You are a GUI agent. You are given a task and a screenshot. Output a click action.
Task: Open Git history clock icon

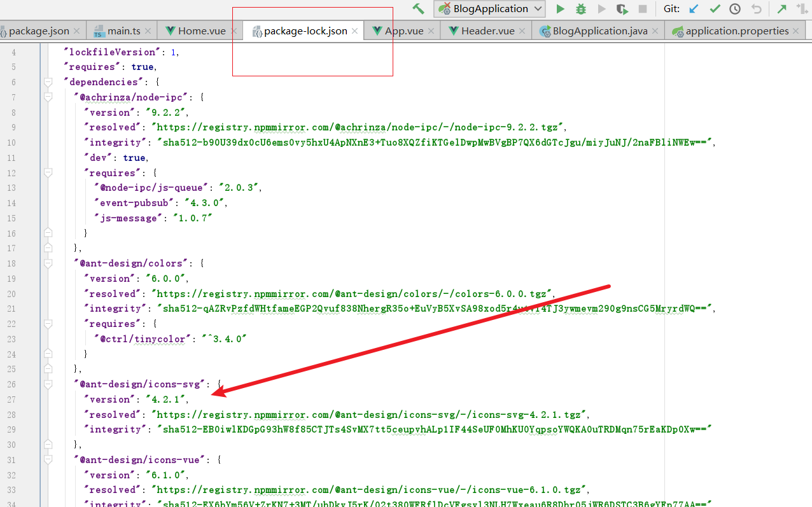click(x=735, y=9)
